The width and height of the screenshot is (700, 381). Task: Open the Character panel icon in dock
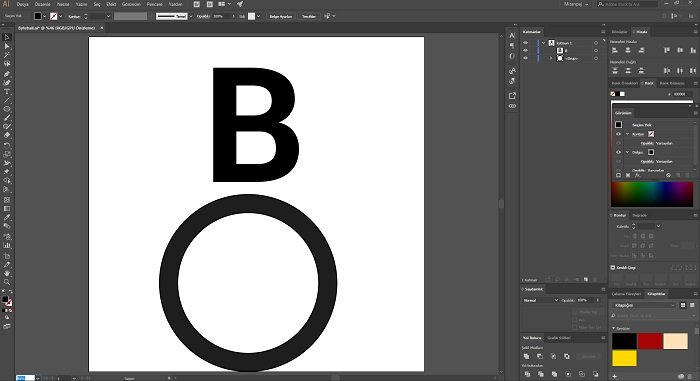(512, 35)
